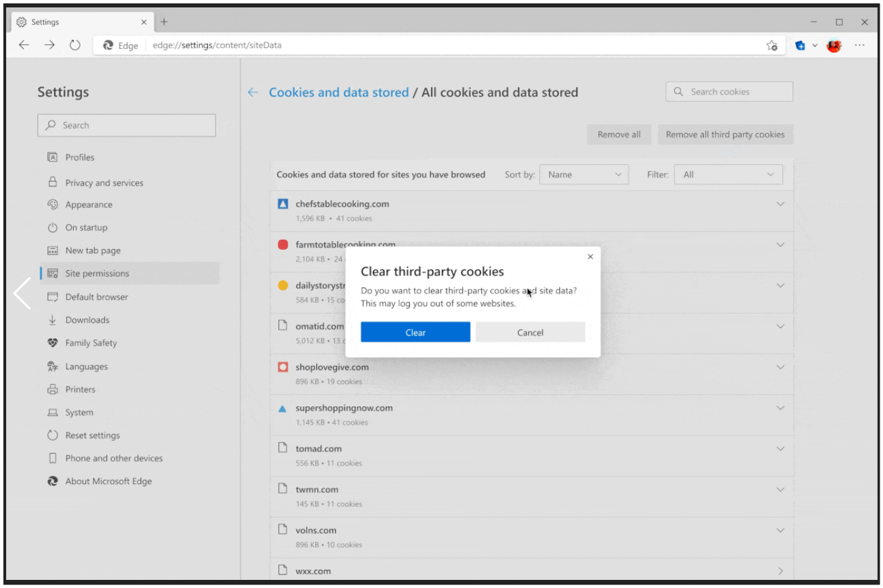Click the About Microsoft Edge icon

tap(51, 481)
